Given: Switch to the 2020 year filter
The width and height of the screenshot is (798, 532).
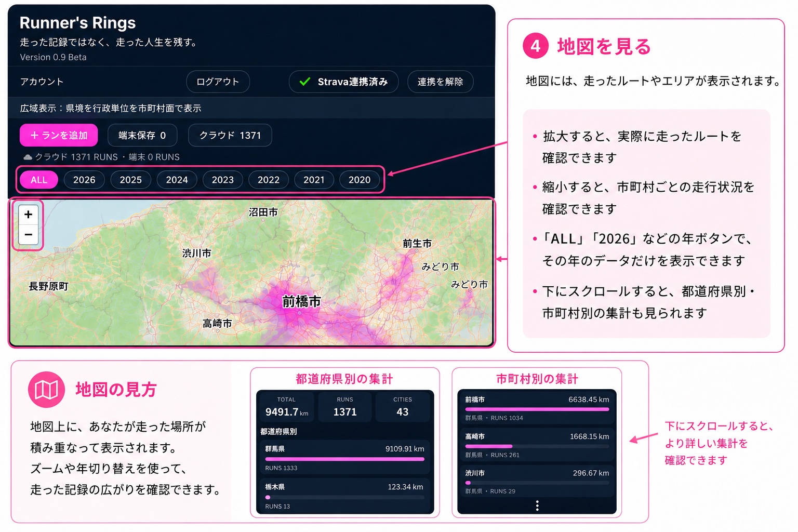Looking at the screenshot, I should click(360, 180).
